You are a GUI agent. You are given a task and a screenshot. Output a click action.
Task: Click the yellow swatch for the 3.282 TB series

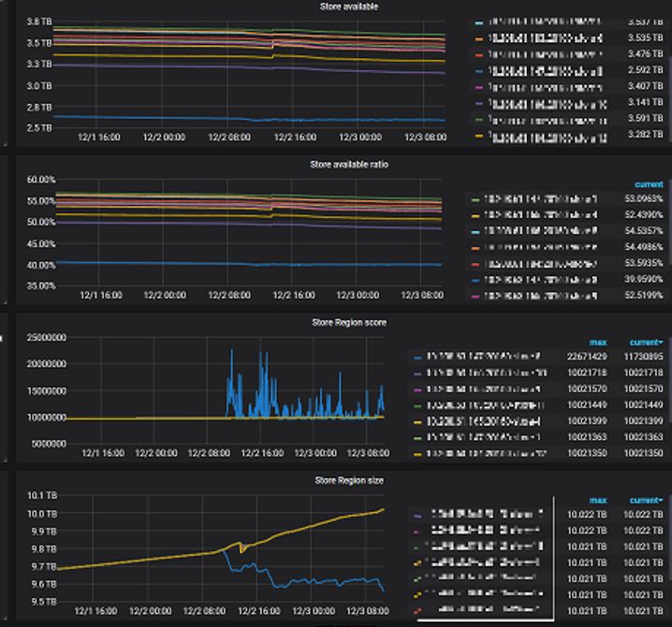pyautogui.click(x=480, y=137)
